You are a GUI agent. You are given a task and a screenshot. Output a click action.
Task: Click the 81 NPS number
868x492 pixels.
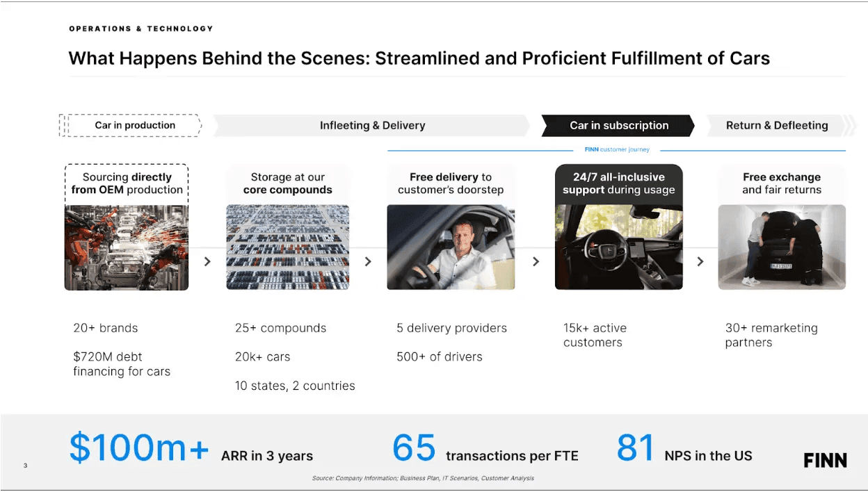click(636, 448)
